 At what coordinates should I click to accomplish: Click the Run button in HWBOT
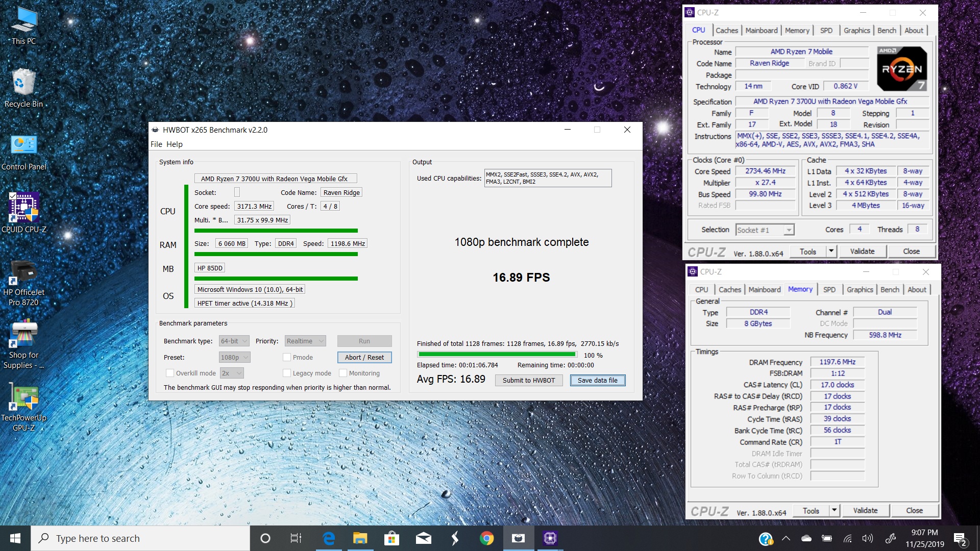click(x=364, y=341)
